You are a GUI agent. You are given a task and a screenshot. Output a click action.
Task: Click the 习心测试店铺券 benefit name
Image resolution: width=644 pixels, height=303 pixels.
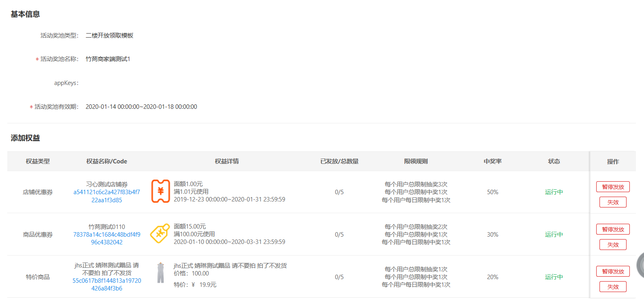tap(107, 184)
